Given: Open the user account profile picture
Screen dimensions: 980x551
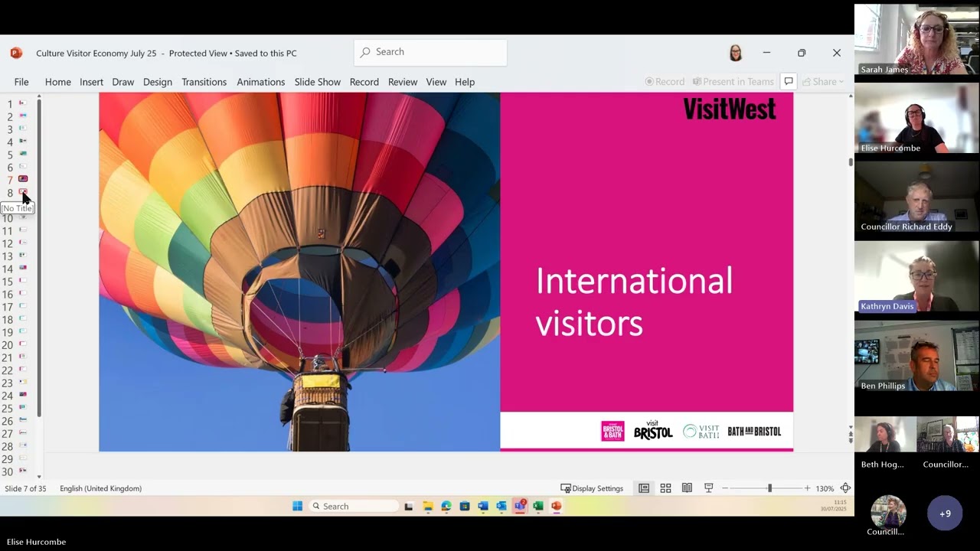Looking at the screenshot, I should [736, 53].
